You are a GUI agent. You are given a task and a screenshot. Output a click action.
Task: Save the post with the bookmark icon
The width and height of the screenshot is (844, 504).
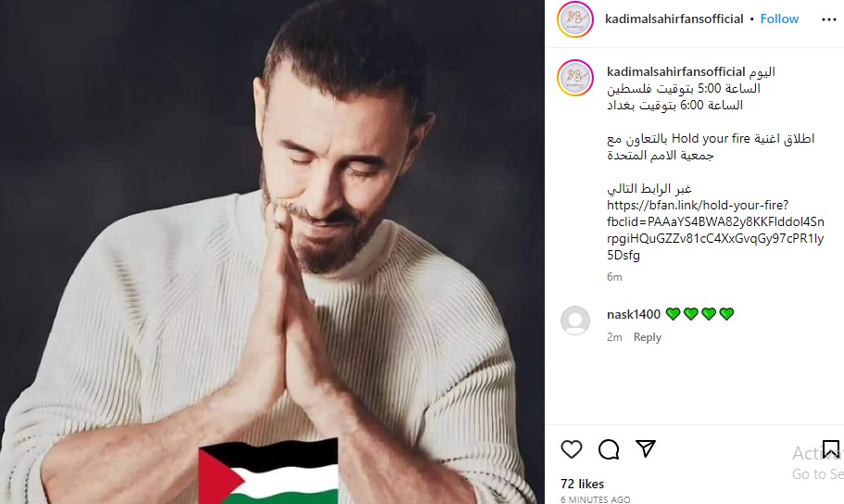[830, 449]
